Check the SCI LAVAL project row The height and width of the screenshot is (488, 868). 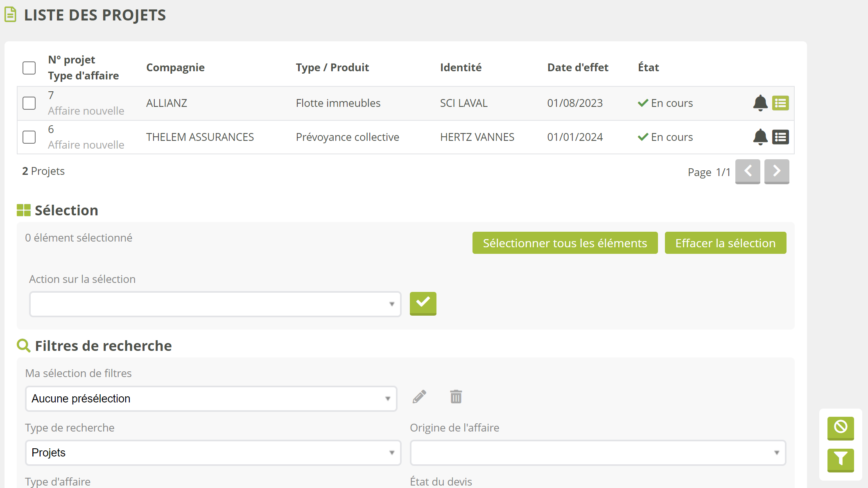click(x=29, y=103)
